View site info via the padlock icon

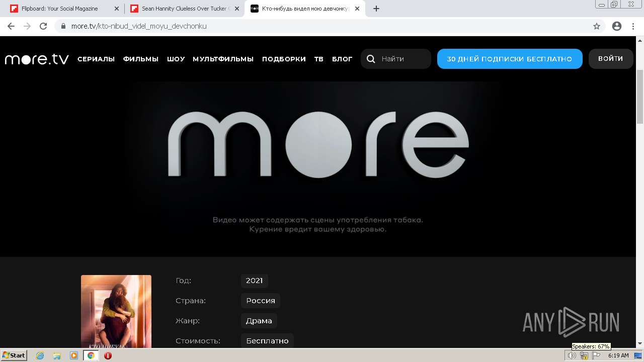63,26
